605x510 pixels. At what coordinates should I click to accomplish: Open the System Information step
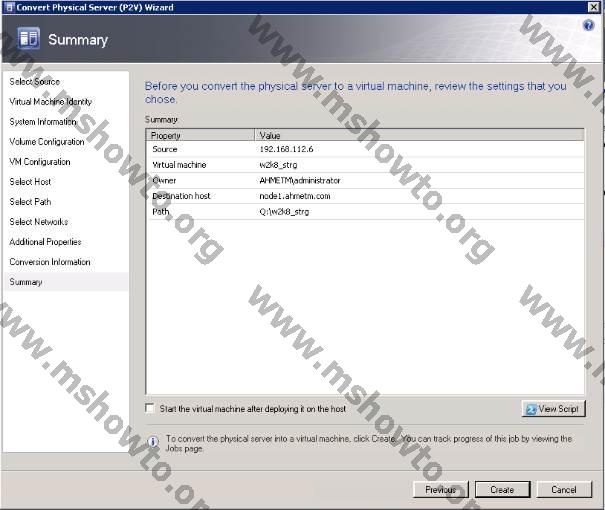tap(43, 122)
